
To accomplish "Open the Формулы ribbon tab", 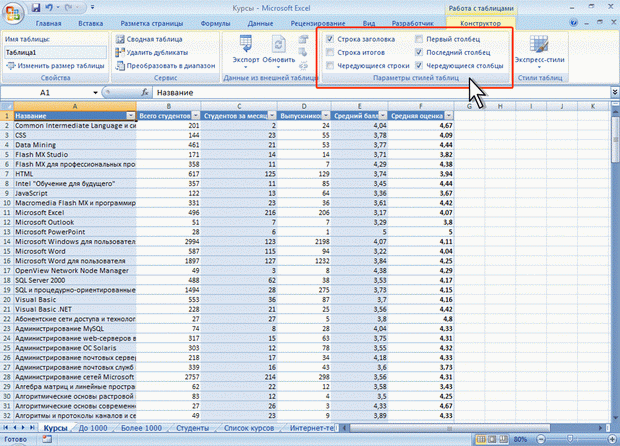I will (215, 23).
